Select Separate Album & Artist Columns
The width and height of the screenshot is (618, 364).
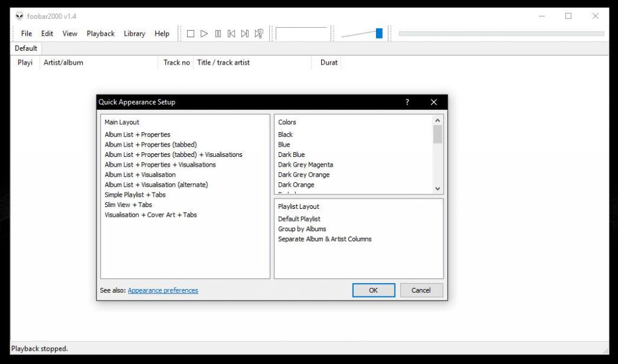[x=325, y=239]
